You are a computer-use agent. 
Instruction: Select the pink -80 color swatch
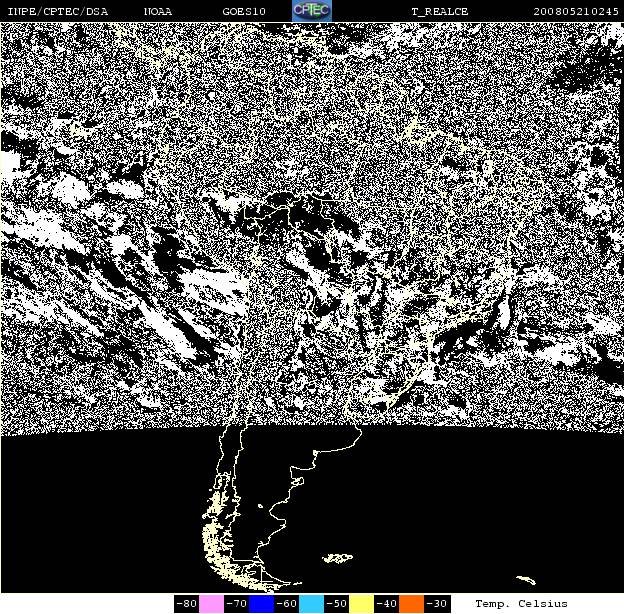[x=211, y=604]
